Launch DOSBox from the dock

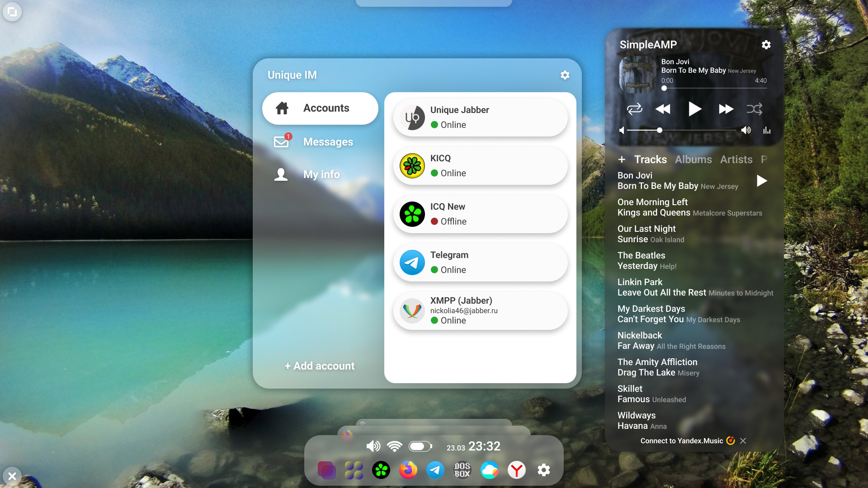point(462,470)
